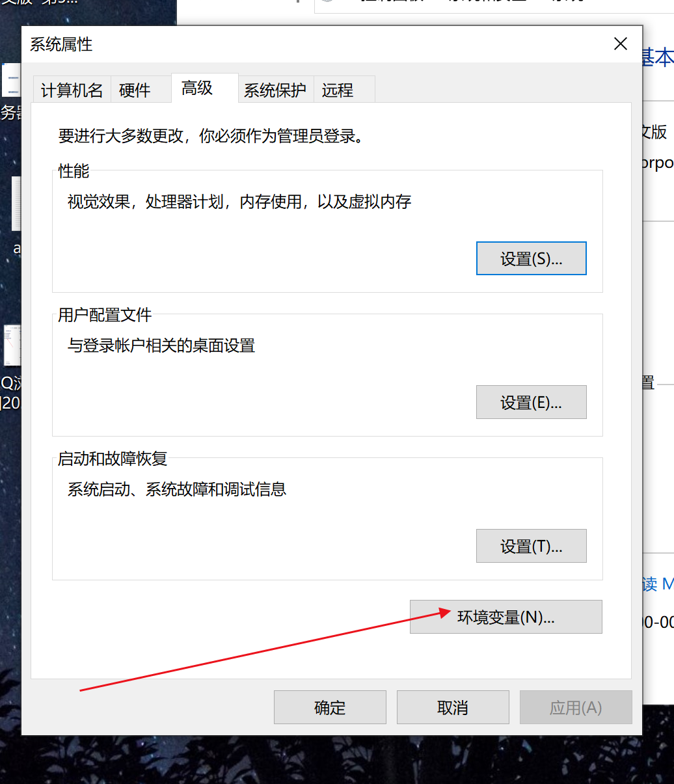The image size is (674, 784).
Task: Dismiss the dialog with 取消
Action: coord(452,707)
